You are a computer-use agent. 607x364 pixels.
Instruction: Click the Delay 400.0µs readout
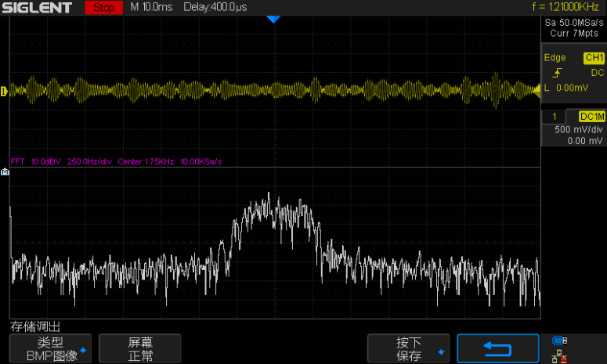pos(215,8)
